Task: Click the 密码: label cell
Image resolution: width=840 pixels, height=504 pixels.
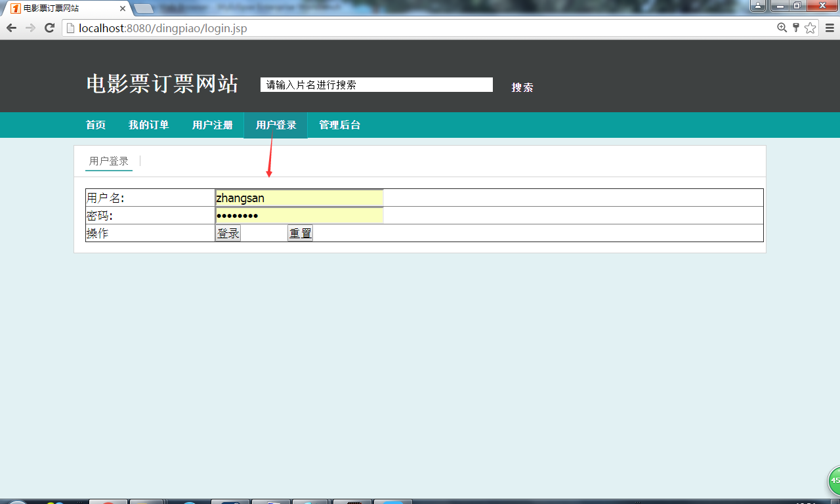Action: (x=150, y=215)
